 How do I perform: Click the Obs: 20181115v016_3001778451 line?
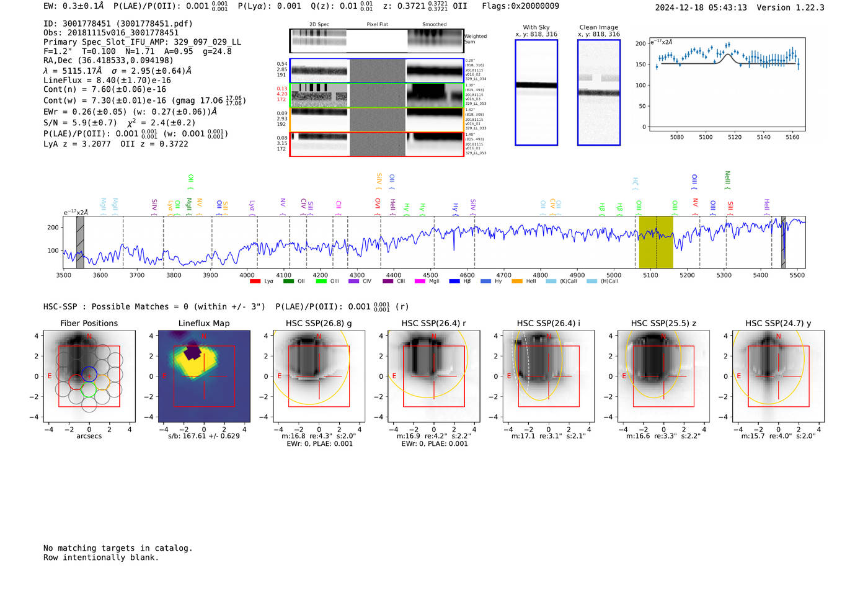[111, 33]
